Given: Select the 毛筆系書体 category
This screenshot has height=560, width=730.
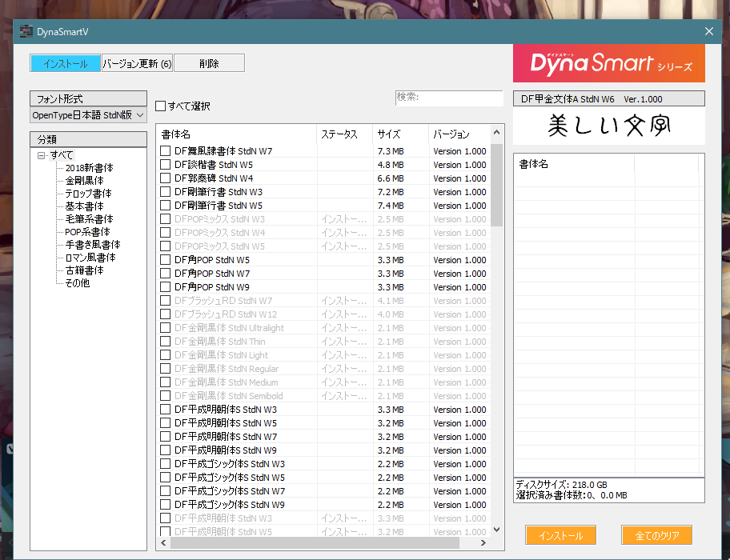Looking at the screenshot, I should point(89,219).
